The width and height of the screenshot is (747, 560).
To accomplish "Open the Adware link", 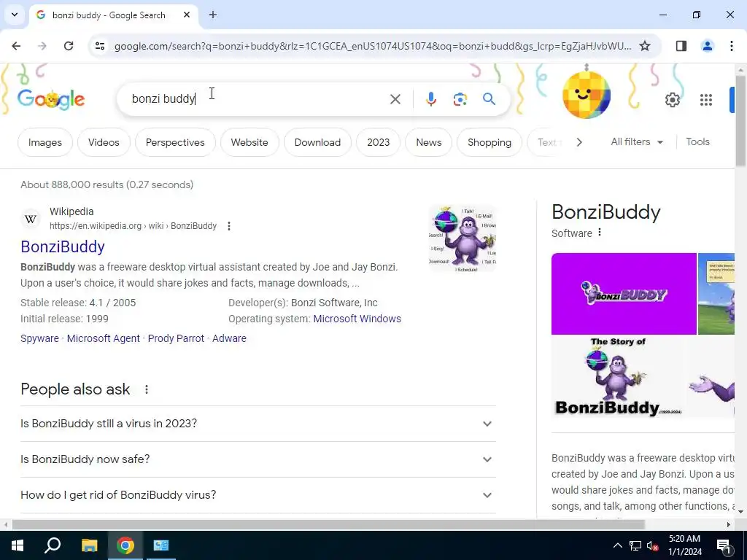I will [x=229, y=338].
